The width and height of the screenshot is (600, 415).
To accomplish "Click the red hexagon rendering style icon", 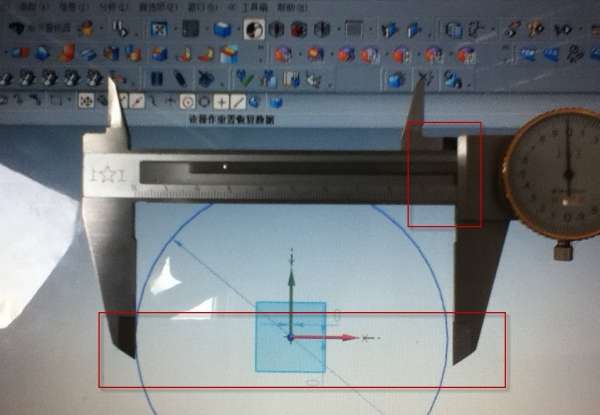I will coord(298,29).
